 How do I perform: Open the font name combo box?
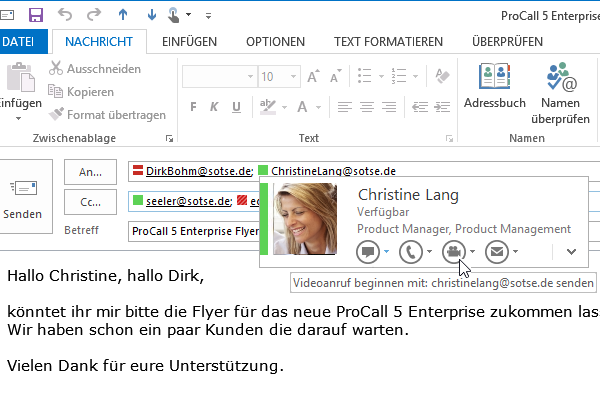(219, 77)
